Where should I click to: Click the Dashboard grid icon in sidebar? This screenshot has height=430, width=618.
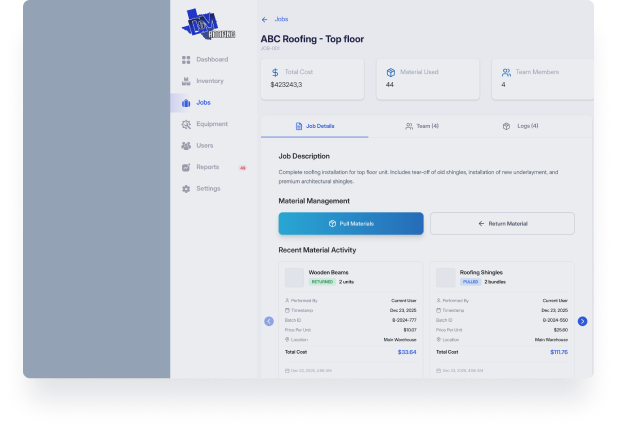tap(186, 60)
